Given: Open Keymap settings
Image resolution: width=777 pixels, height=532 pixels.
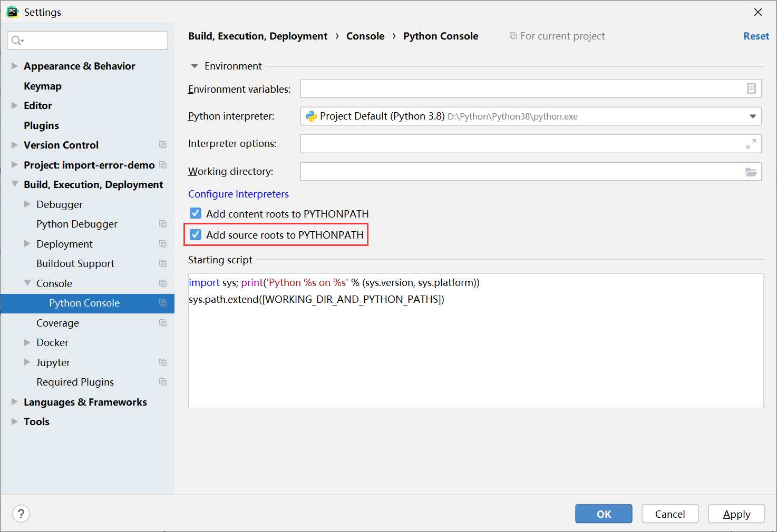Looking at the screenshot, I should click(x=43, y=86).
